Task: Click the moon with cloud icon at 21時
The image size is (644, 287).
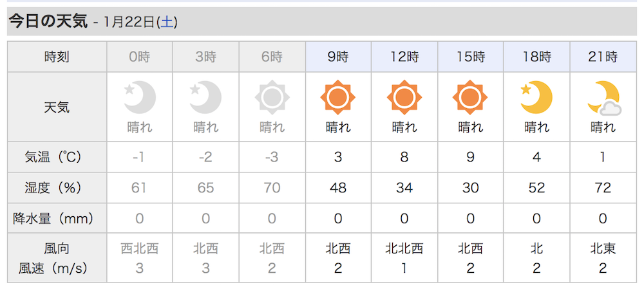Action: coord(604,98)
